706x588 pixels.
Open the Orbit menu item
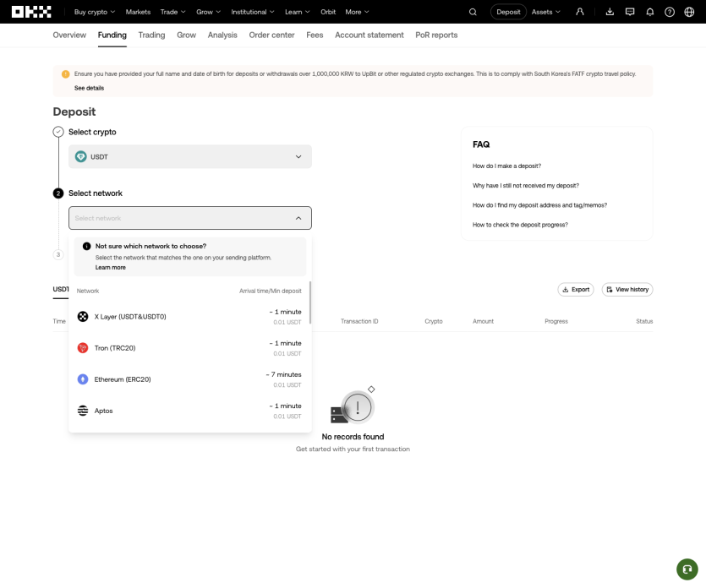328,12
